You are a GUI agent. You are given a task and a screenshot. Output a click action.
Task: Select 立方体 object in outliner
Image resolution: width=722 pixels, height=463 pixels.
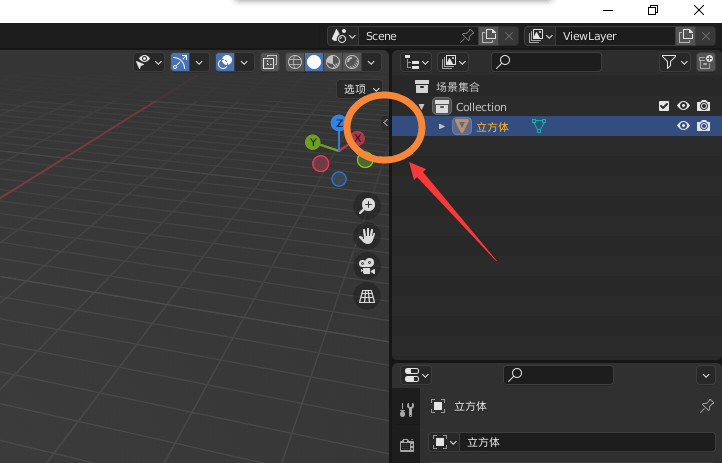click(x=557, y=126)
